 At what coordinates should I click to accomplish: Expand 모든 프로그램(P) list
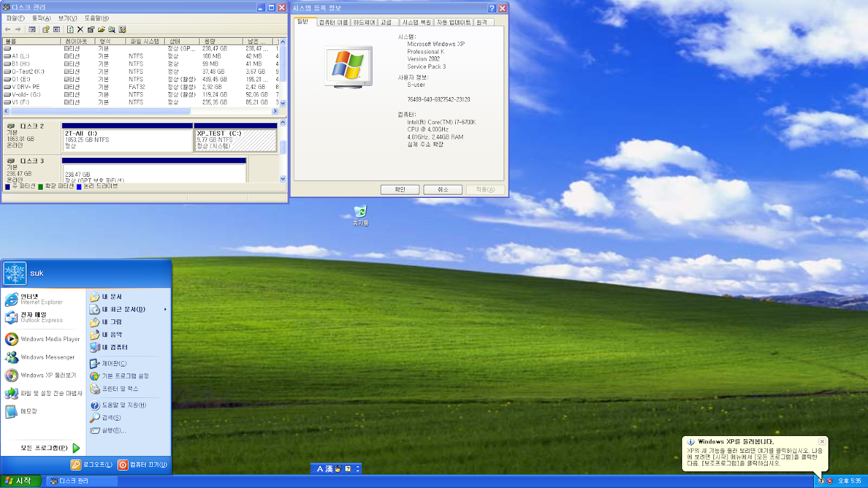coord(50,448)
